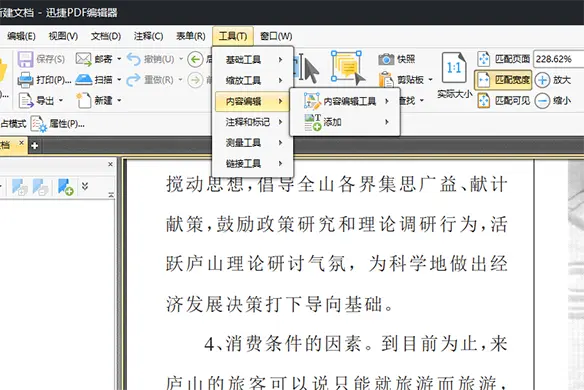Expand more options chevron in bookmarks panel
This screenshot has width=584, height=390.
85,186
